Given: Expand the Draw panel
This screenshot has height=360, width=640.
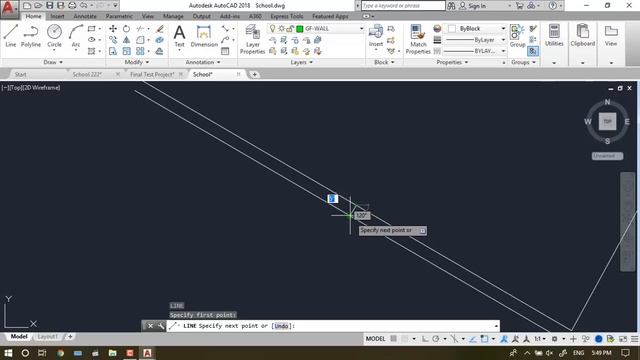Looking at the screenshot, I should click(53, 62).
